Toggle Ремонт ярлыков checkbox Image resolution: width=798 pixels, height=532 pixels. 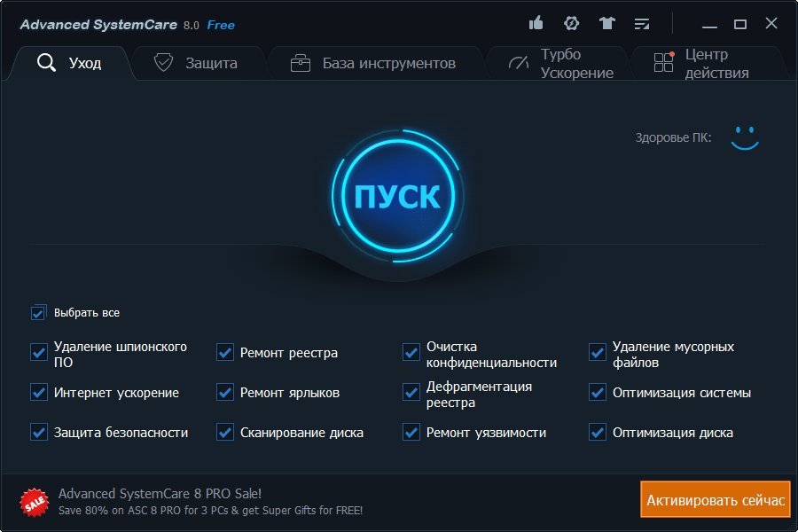(x=225, y=393)
